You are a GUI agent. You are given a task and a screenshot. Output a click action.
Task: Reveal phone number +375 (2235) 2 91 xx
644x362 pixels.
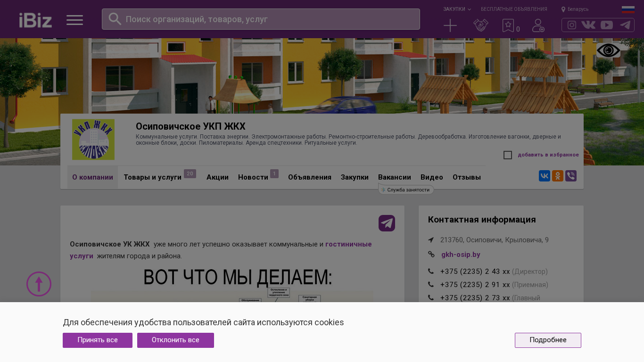tap(475, 285)
